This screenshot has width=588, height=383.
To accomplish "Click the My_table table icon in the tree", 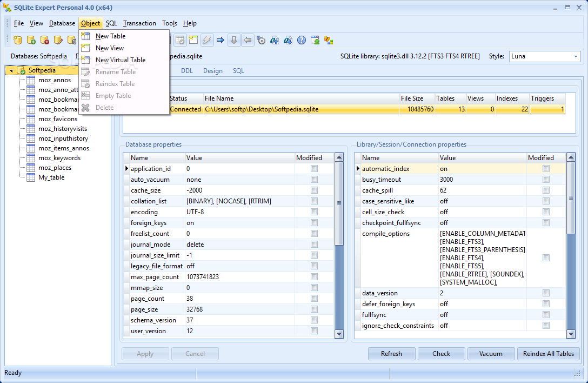I will coord(31,177).
